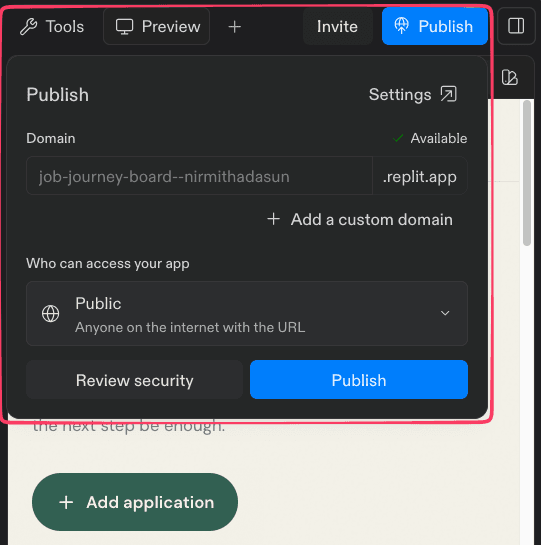Add a new tab with plus icon

point(235,27)
